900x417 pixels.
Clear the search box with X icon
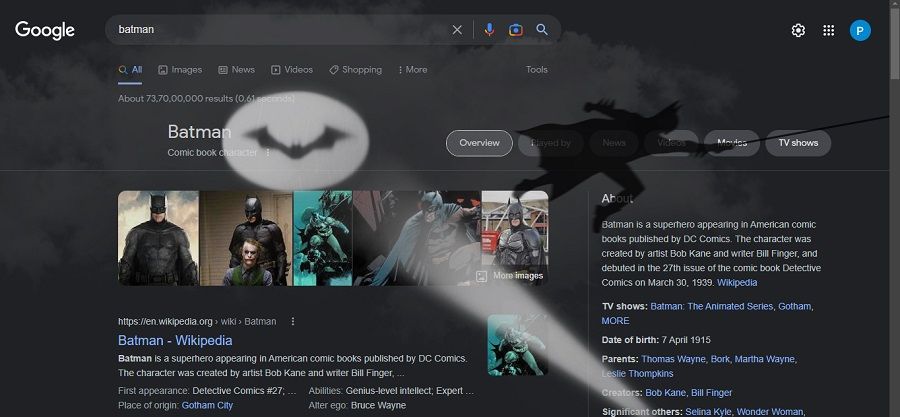(457, 30)
